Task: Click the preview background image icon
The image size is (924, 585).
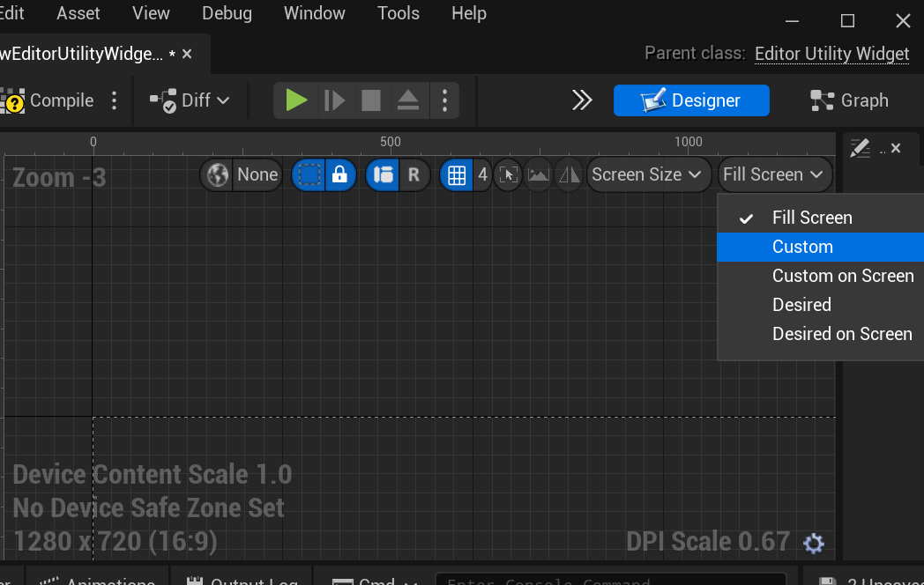Action: tap(538, 175)
